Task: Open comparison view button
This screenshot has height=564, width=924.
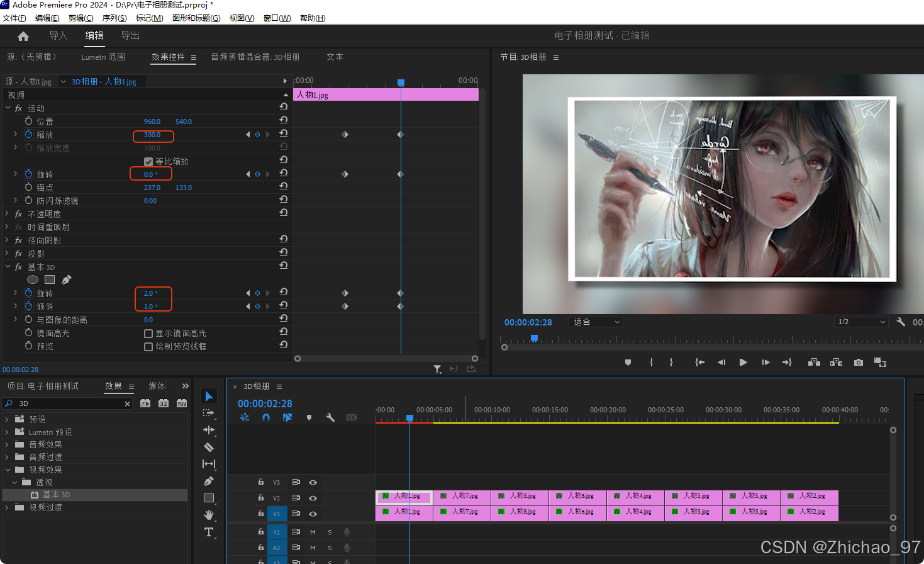Action: [x=881, y=363]
